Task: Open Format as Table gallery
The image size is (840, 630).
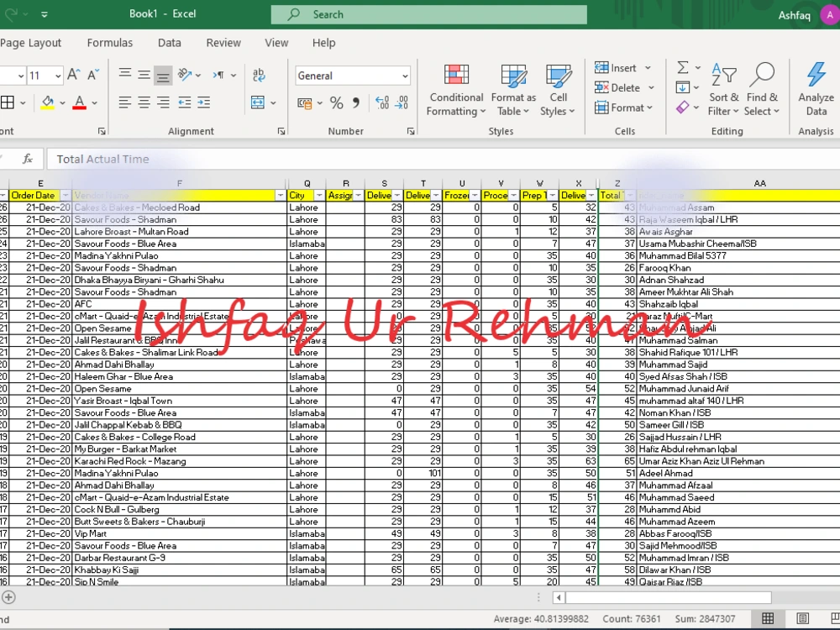Action: pos(513,90)
